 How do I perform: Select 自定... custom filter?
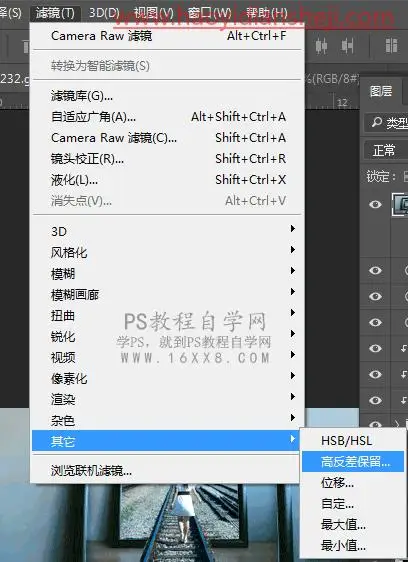click(x=353, y=504)
